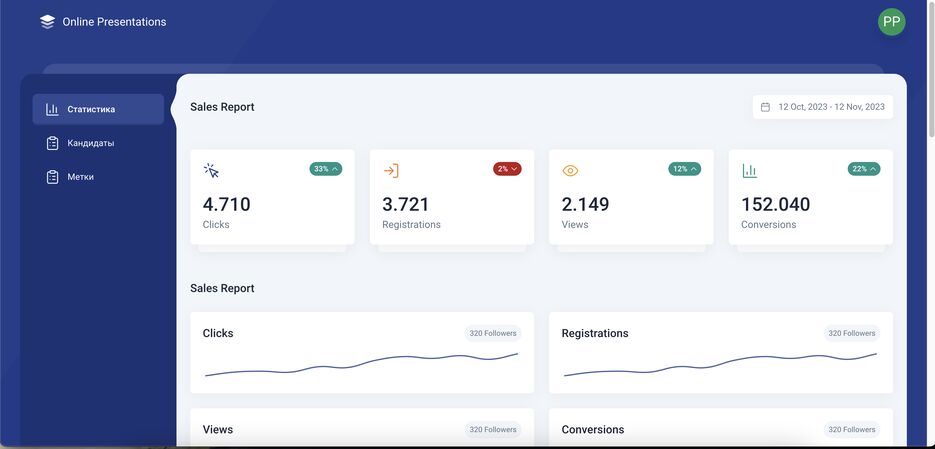
Task: Click the bar chart icon on Conversions card
Action: coord(750,171)
